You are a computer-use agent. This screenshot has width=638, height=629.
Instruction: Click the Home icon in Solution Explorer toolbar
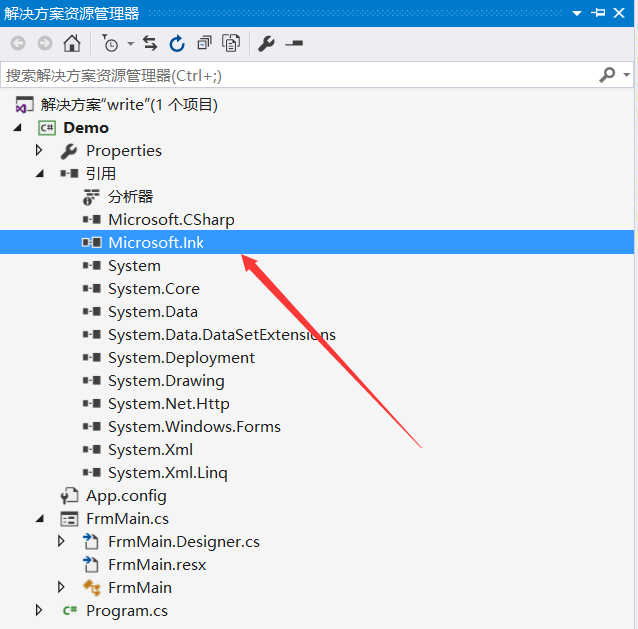pos(71,43)
